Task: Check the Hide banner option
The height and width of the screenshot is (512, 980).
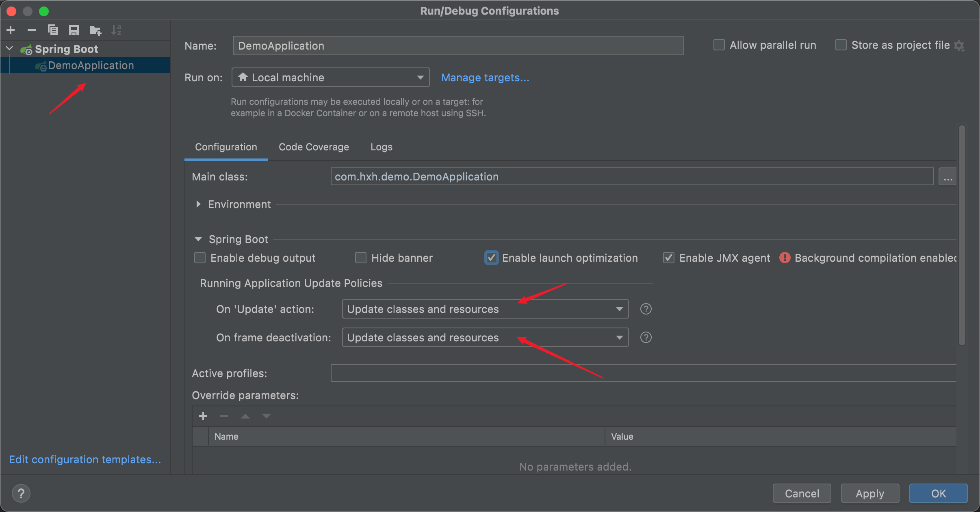Action: pyautogui.click(x=360, y=258)
